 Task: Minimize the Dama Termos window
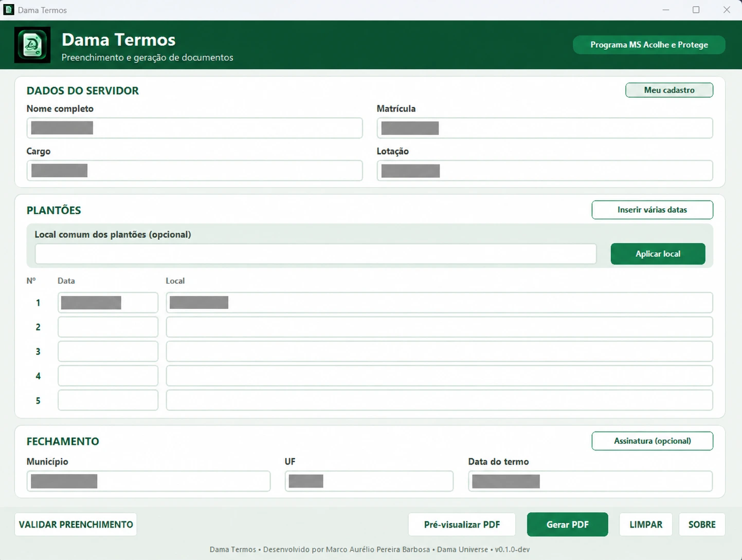click(x=666, y=10)
